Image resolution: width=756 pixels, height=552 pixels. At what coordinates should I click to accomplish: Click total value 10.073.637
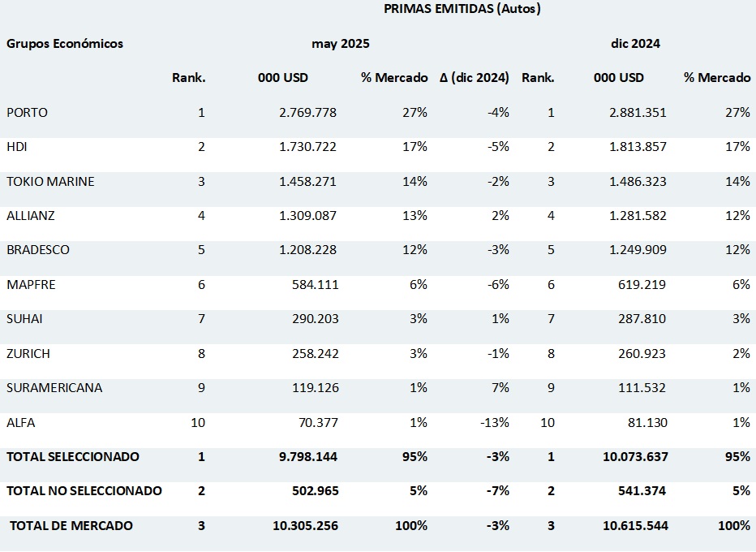[635, 456]
